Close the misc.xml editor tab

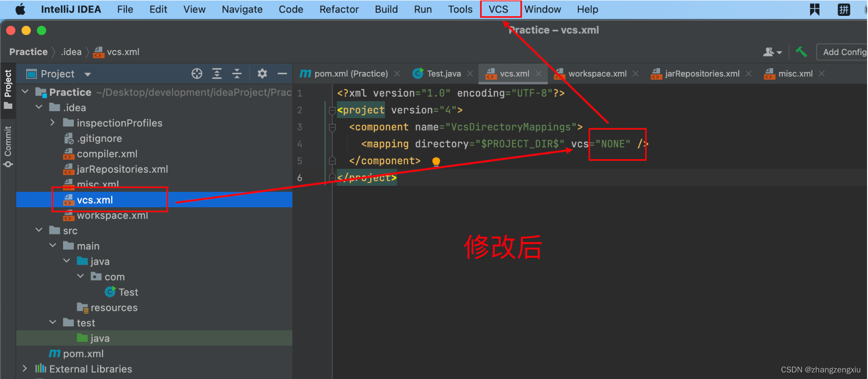pos(822,74)
